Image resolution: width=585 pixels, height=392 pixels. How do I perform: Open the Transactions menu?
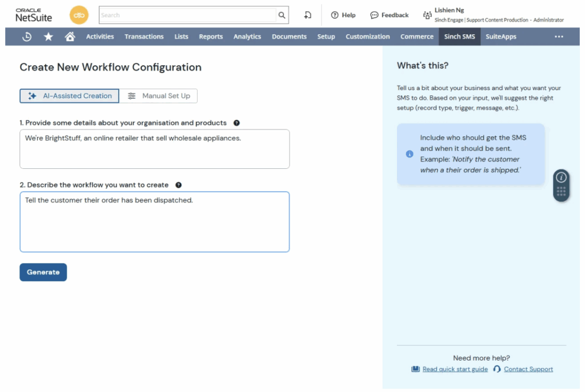(x=144, y=37)
